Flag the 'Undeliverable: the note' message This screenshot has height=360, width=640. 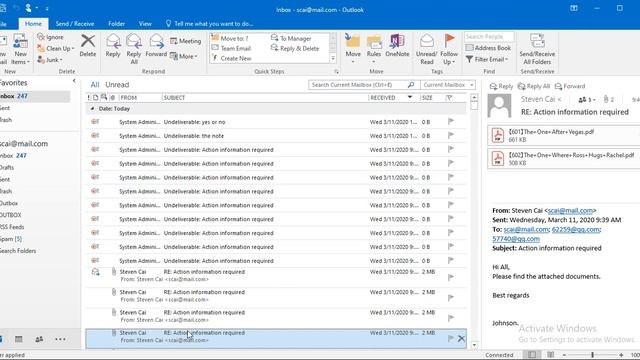(x=451, y=136)
